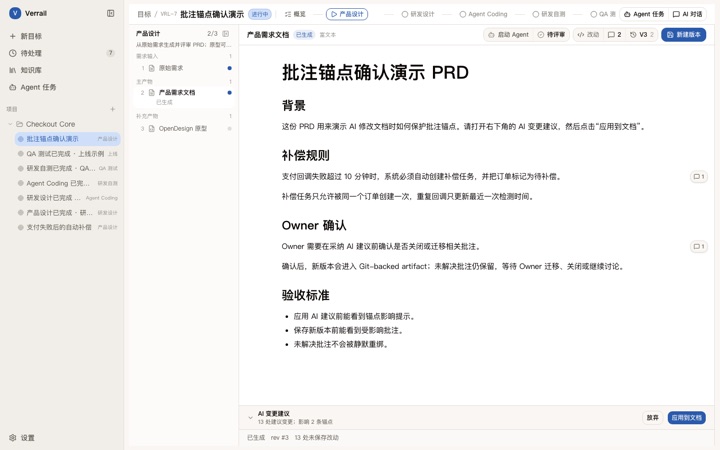Collapse the Checkout Core project tree
Screen dimensions: 720x450
pyautogui.click(x=10, y=124)
